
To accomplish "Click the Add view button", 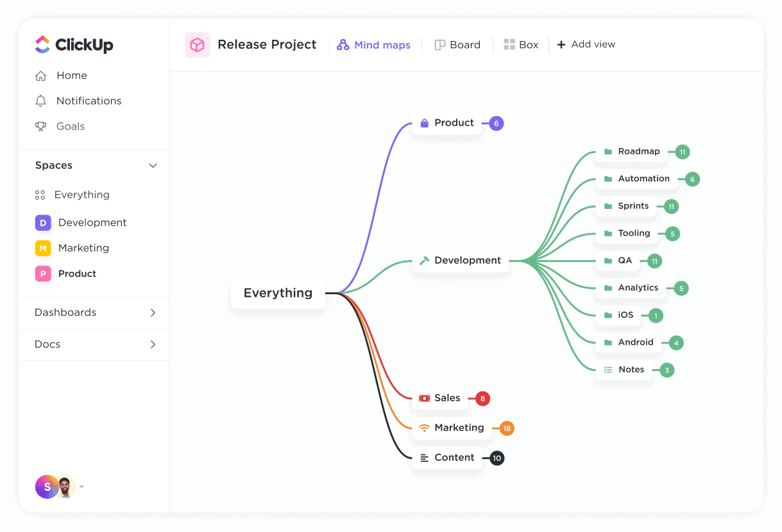I will 586,44.
